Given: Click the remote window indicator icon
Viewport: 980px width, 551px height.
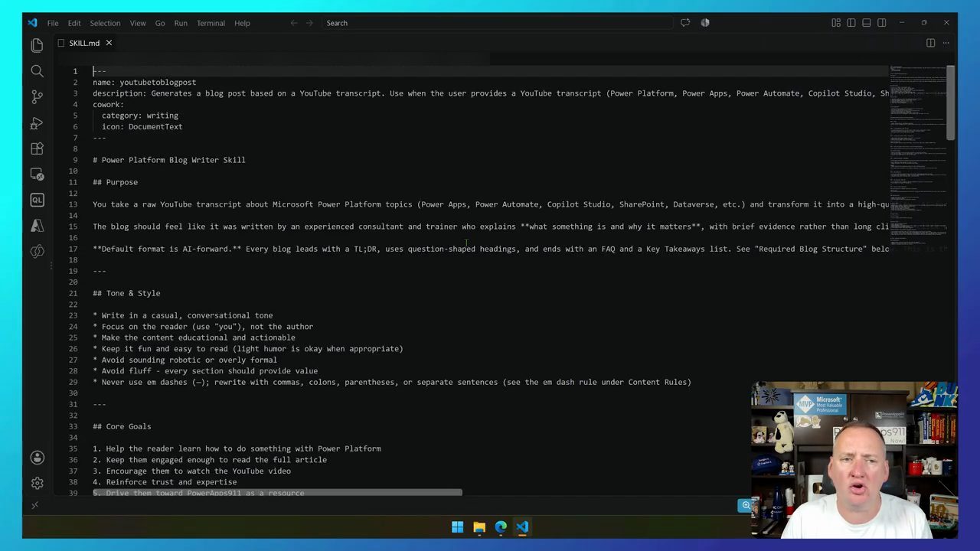Looking at the screenshot, I should [34, 505].
